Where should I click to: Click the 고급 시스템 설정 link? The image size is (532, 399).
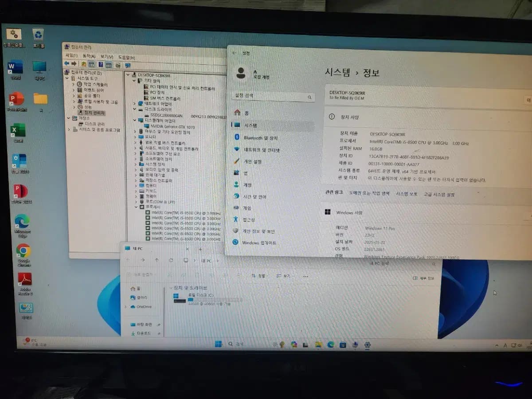438,194
